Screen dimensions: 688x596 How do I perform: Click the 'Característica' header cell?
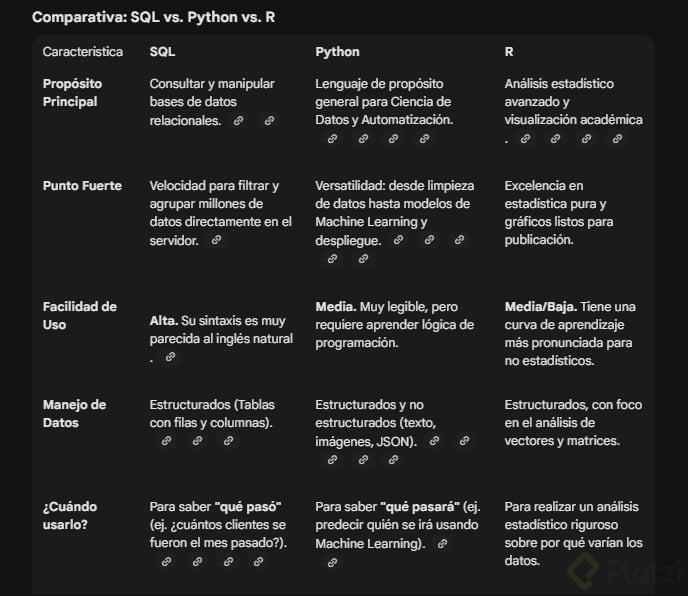click(x=83, y=51)
